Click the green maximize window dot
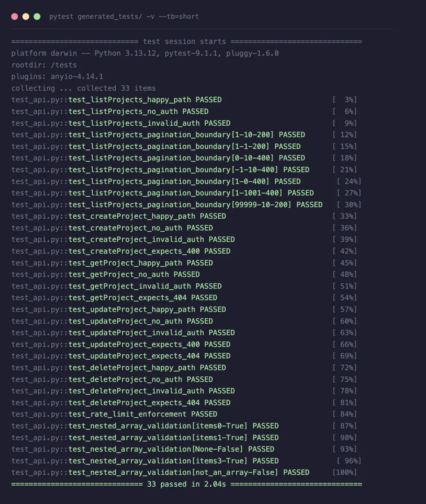The width and height of the screenshot is (426, 504). coord(37,17)
